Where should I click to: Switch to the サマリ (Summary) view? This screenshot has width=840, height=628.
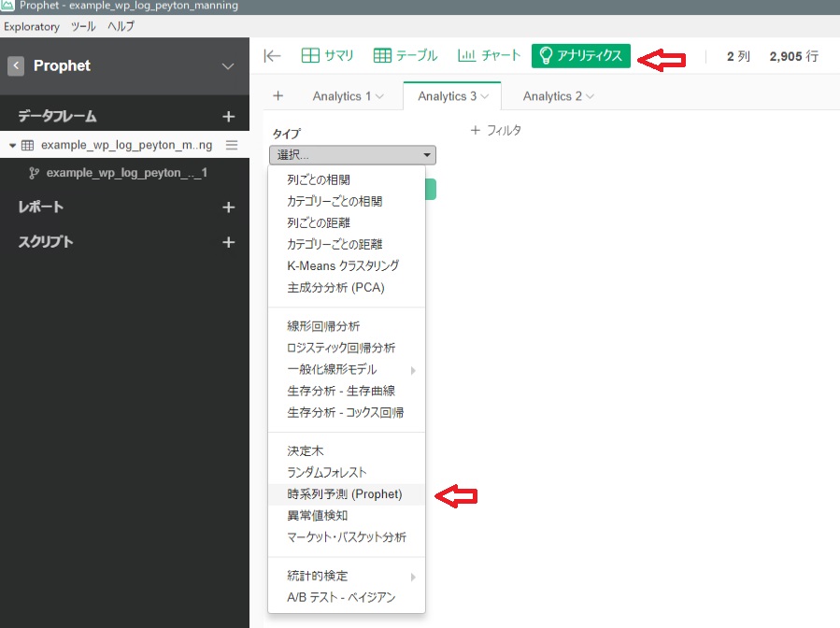(x=328, y=55)
